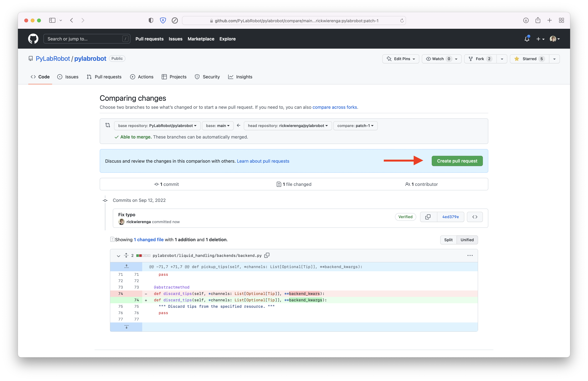Open the create new dropdown plus icon
Image resolution: width=588 pixels, height=381 pixels.
coord(540,39)
